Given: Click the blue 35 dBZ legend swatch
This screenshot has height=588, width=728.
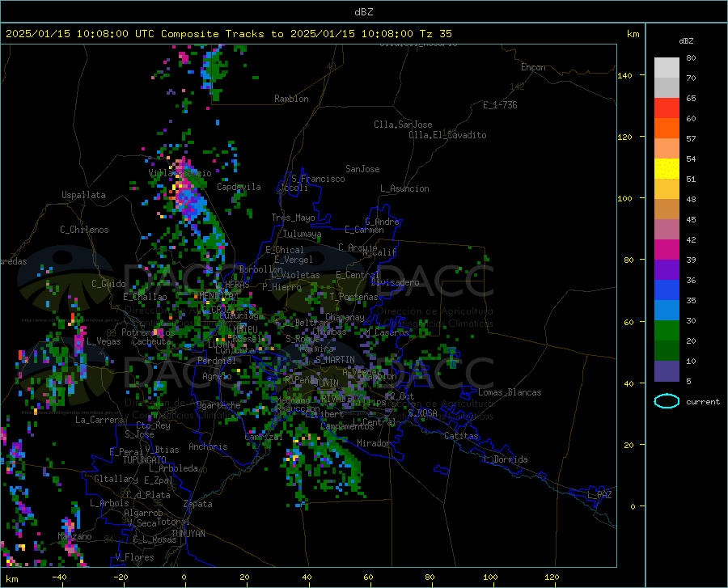Looking at the screenshot, I should 667,290.
